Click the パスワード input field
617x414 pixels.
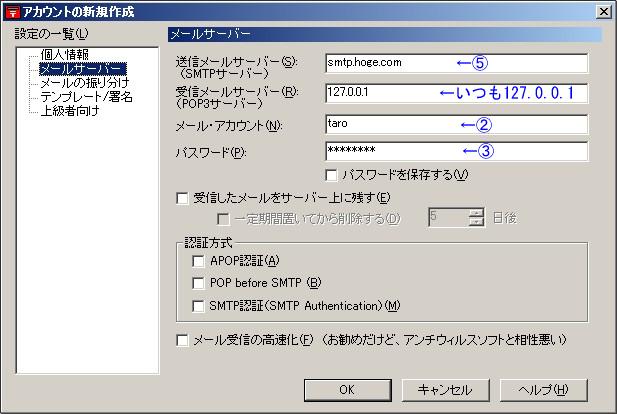pos(457,151)
